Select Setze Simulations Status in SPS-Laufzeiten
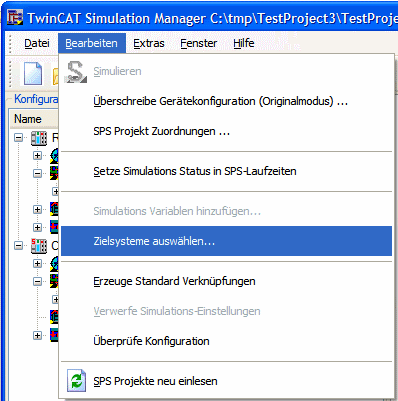The image size is (398, 401). pos(226,171)
